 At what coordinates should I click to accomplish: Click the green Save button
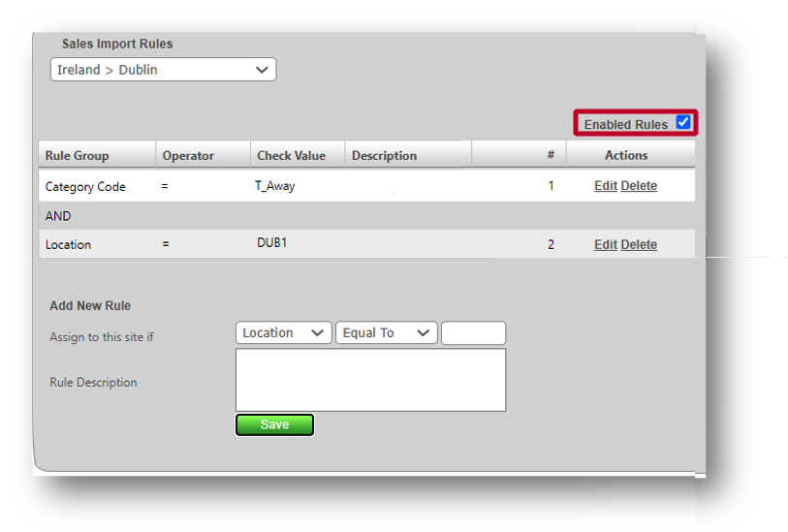(274, 424)
